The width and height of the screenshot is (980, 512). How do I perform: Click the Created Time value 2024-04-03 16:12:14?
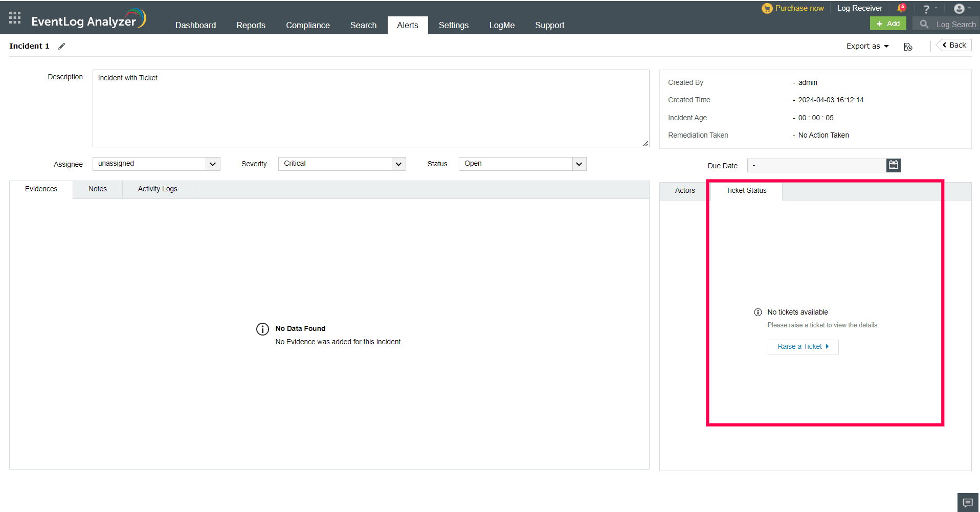pos(831,100)
